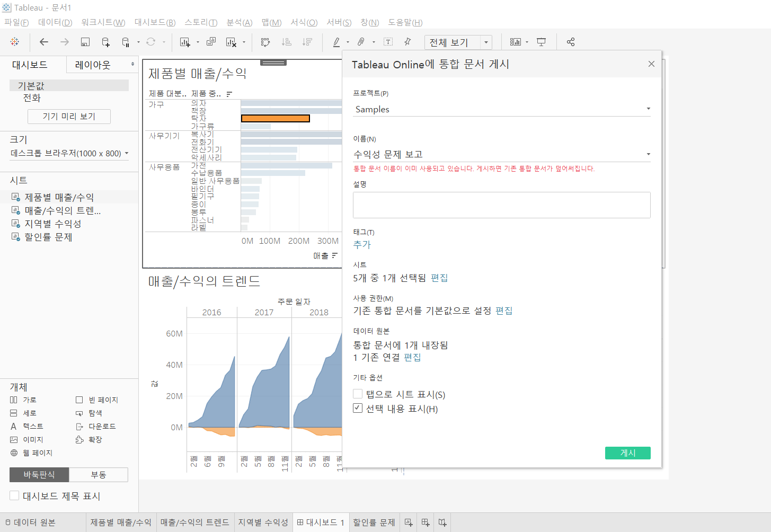The image size is (771, 532).
Task: Select the highlight pen tool
Action: (x=336, y=42)
